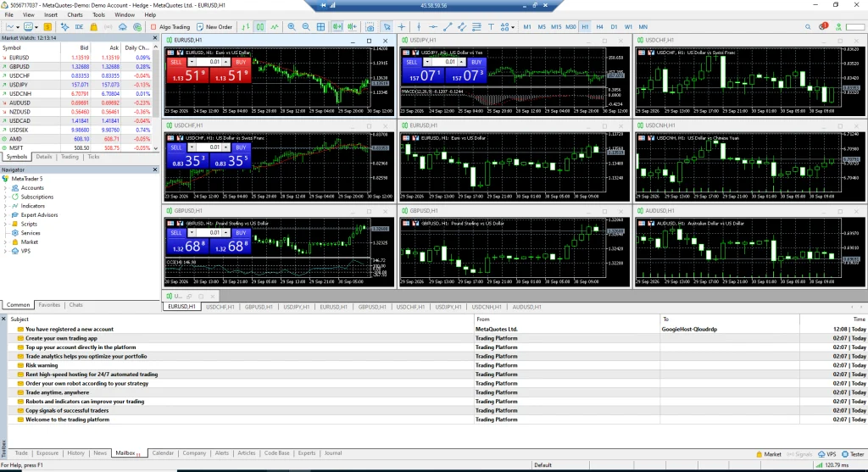Close the Navigator panel
The height and width of the screenshot is (472, 868).
155,169
